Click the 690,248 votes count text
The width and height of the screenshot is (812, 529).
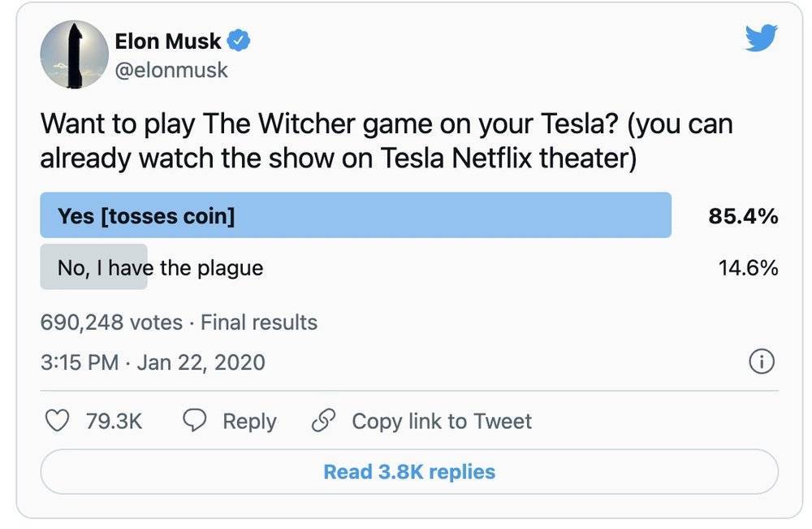(111, 323)
